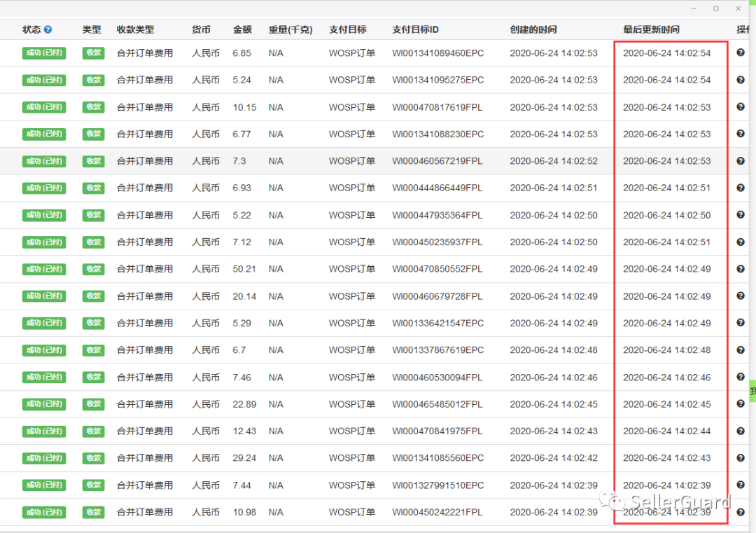Click the 重量(千克) column header
This screenshot has width=756, height=533.
coord(290,29)
